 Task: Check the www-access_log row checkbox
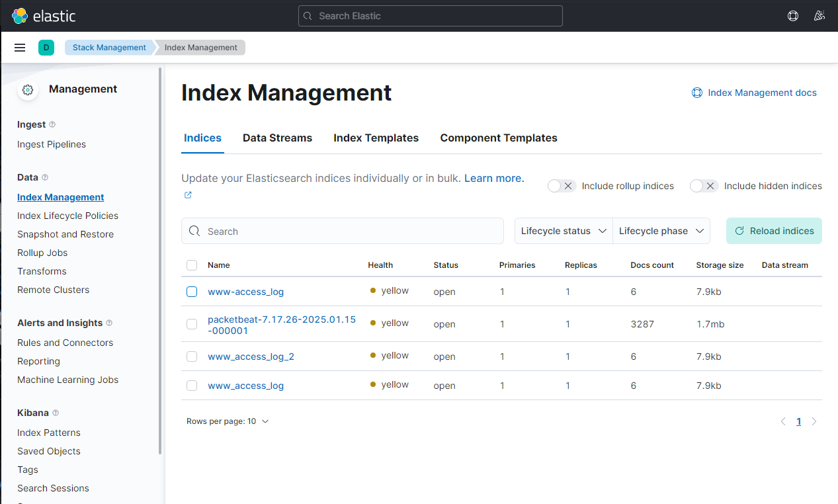192,292
